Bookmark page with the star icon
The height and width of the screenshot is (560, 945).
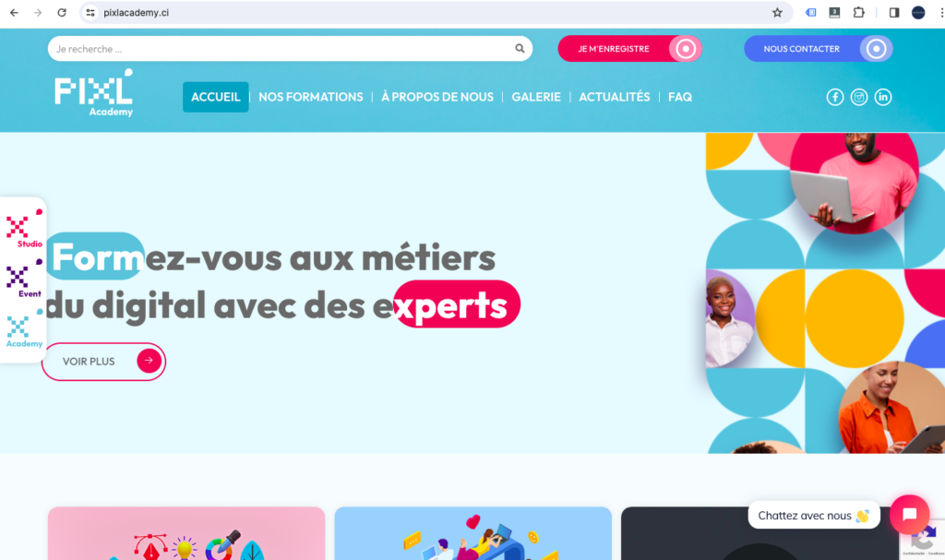(777, 13)
